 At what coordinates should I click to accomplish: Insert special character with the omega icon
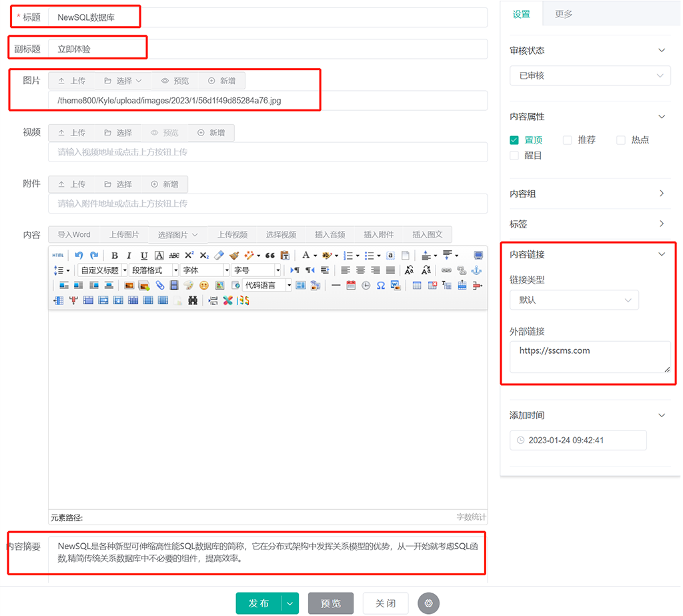click(380, 285)
